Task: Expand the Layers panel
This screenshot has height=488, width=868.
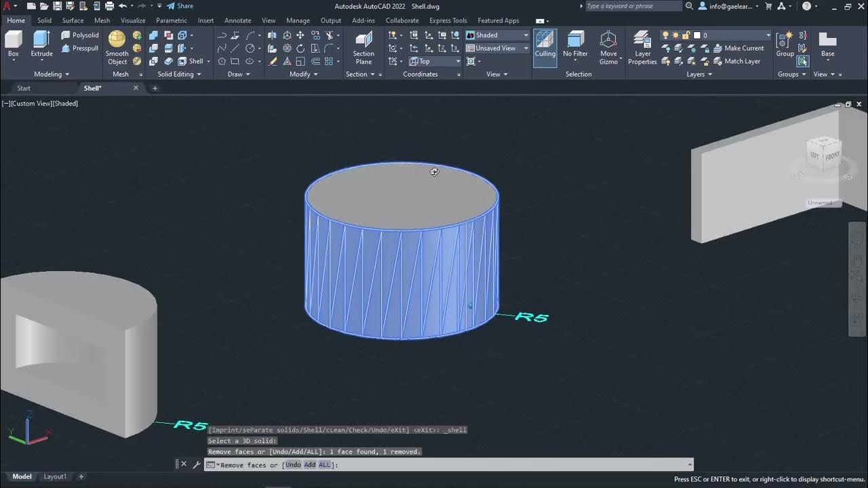Action: tap(699, 74)
